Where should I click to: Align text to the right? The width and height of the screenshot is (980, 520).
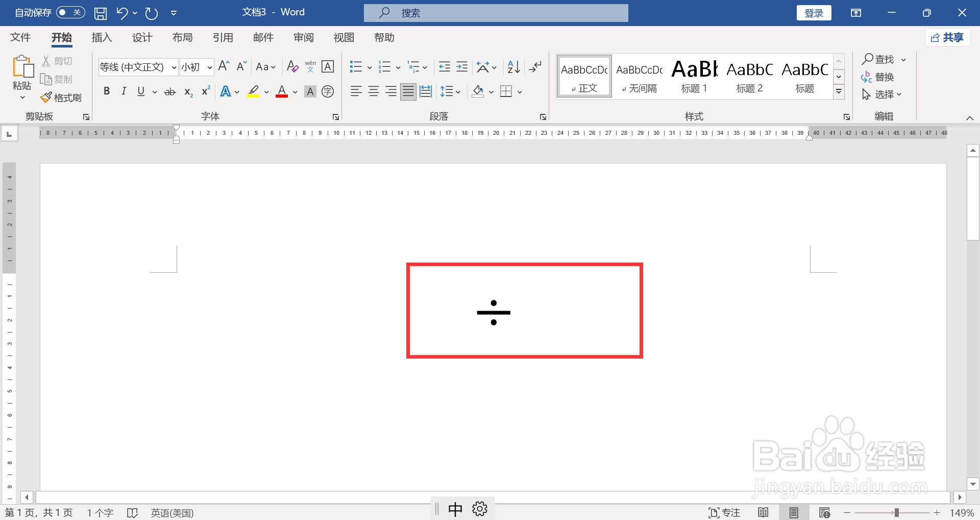[x=391, y=91]
